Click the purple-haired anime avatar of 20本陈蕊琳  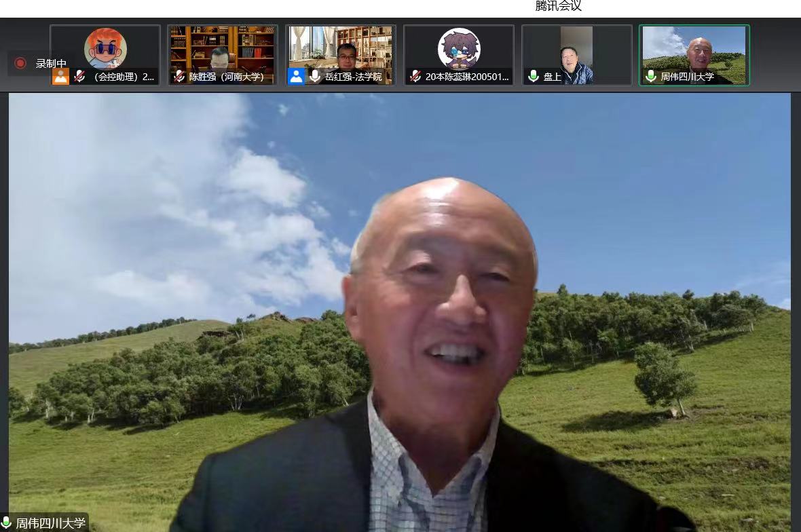[x=459, y=47]
